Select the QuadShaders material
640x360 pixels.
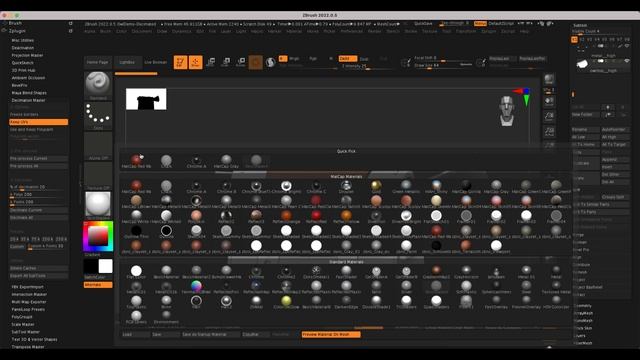click(436, 301)
